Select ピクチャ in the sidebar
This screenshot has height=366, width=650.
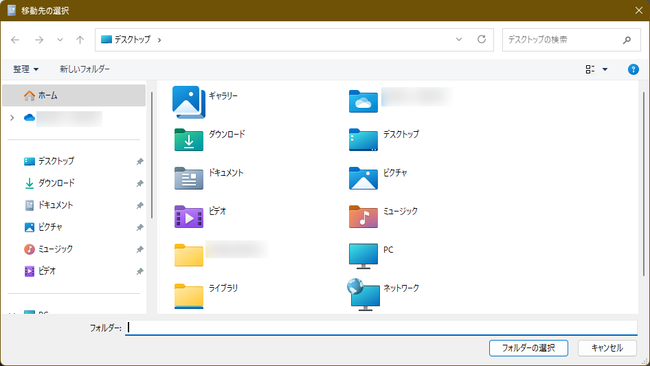(43, 227)
